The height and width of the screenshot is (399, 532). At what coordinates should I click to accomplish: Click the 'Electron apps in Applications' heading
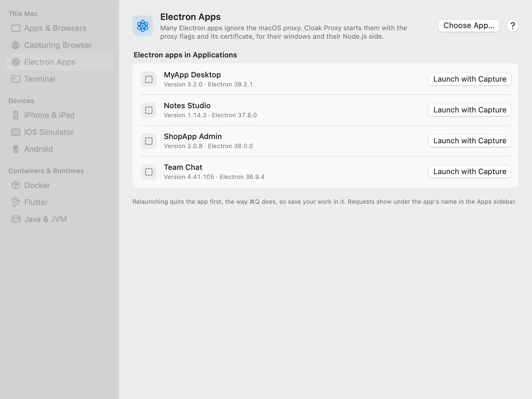tap(185, 55)
